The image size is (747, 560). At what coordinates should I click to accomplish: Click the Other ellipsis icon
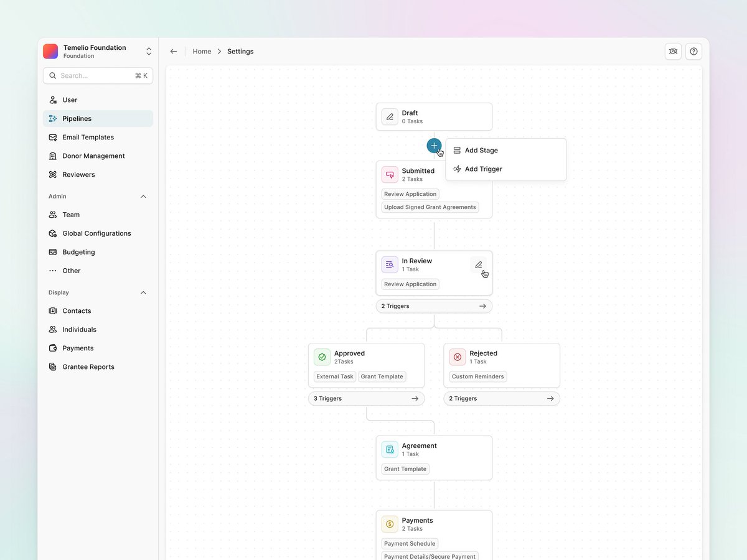(x=53, y=271)
